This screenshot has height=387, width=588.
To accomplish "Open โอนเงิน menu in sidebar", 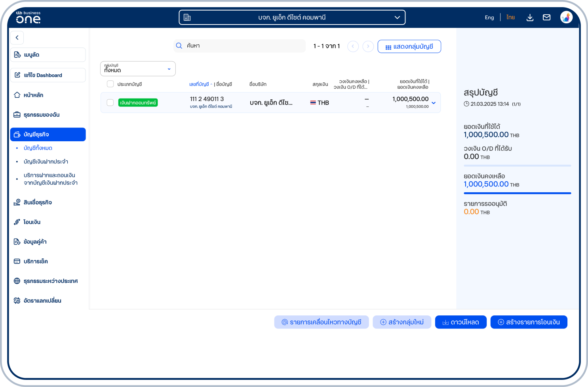I will coord(32,222).
